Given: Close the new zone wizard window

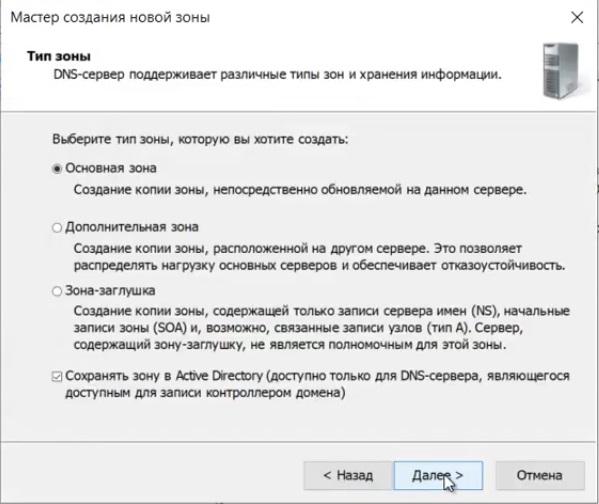Looking at the screenshot, I should 577,17.
